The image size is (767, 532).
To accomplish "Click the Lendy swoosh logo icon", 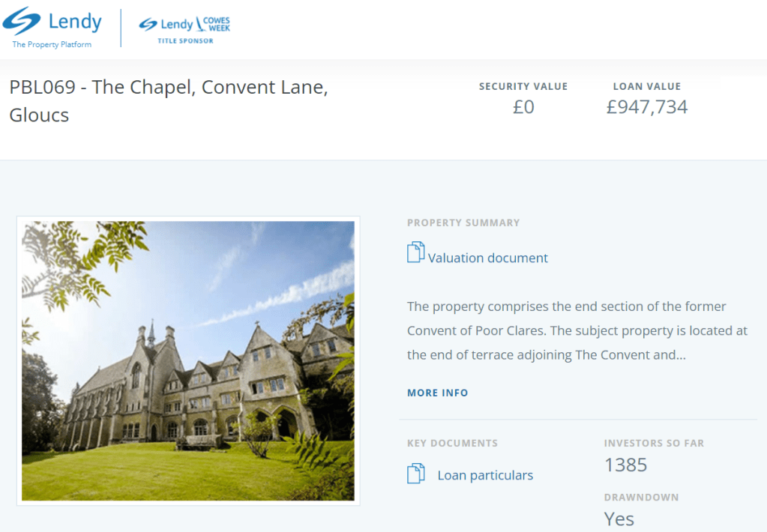I will click(22, 22).
